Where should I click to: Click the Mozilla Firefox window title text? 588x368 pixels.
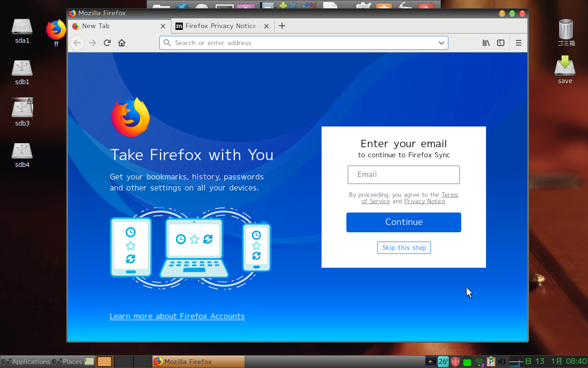(102, 13)
